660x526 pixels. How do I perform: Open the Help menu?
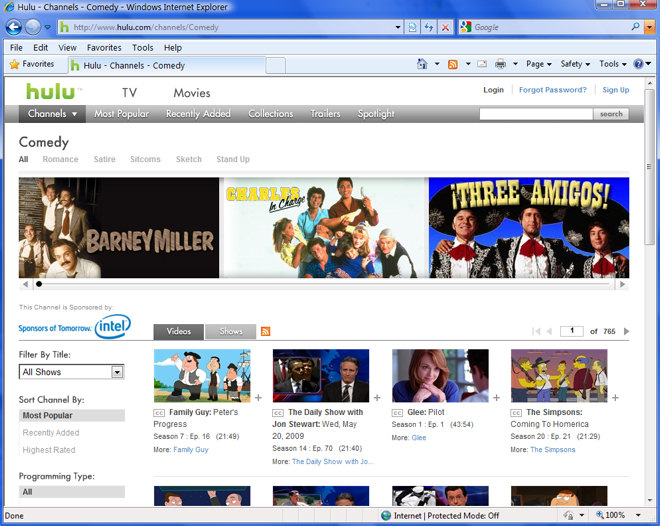pos(173,48)
